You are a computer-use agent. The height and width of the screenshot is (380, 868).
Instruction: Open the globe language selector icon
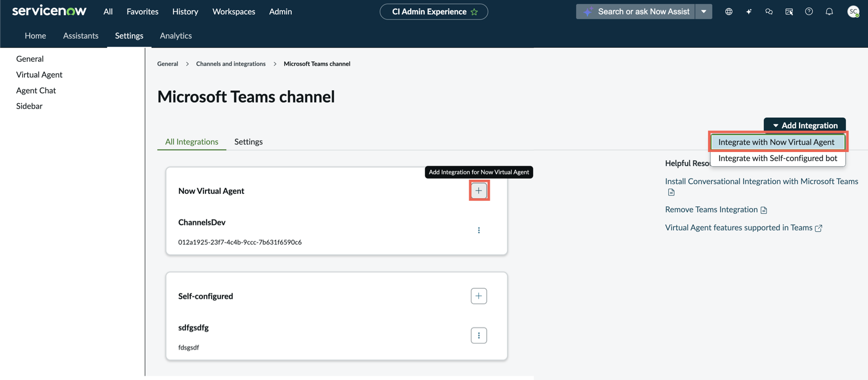[729, 11]
